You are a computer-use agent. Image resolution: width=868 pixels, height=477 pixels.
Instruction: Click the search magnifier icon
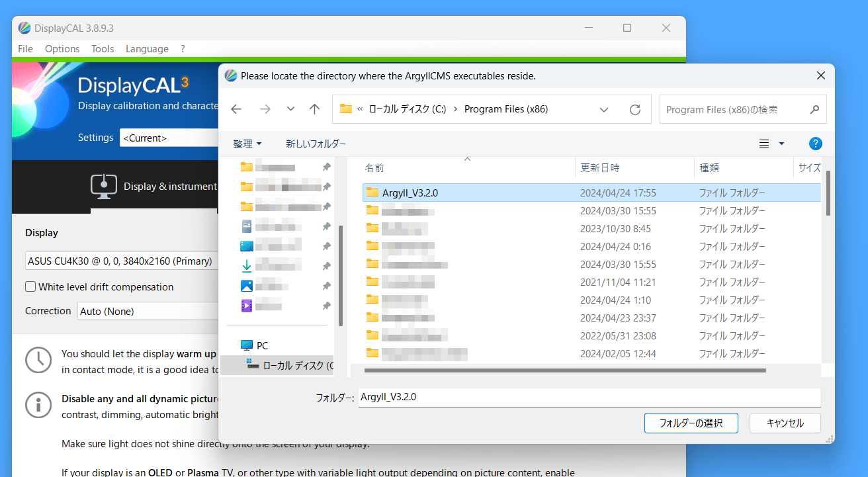(x=814, y=109)
